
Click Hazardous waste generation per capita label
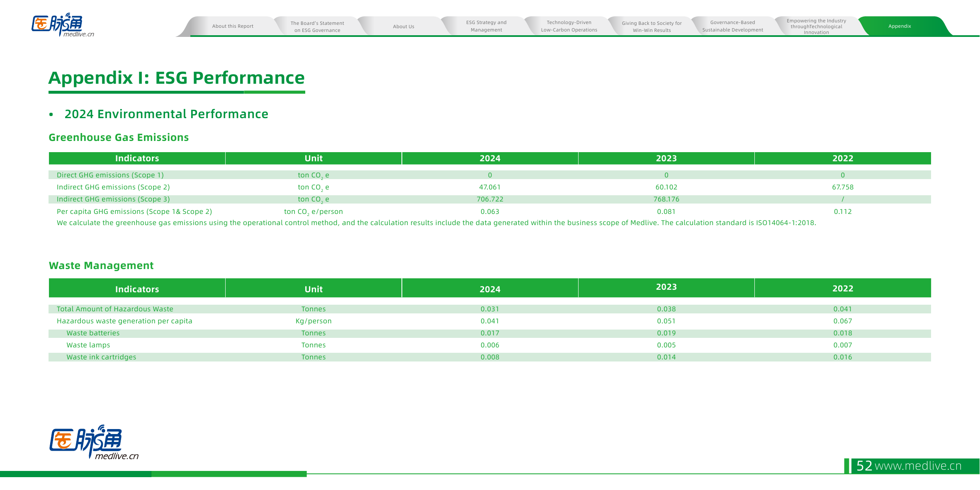coord(124,321)
